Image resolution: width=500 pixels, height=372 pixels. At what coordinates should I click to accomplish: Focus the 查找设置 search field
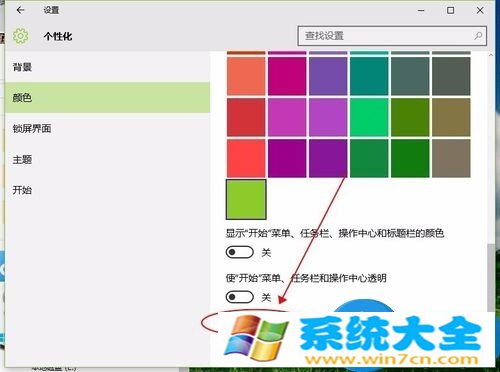tap(392, 36)
